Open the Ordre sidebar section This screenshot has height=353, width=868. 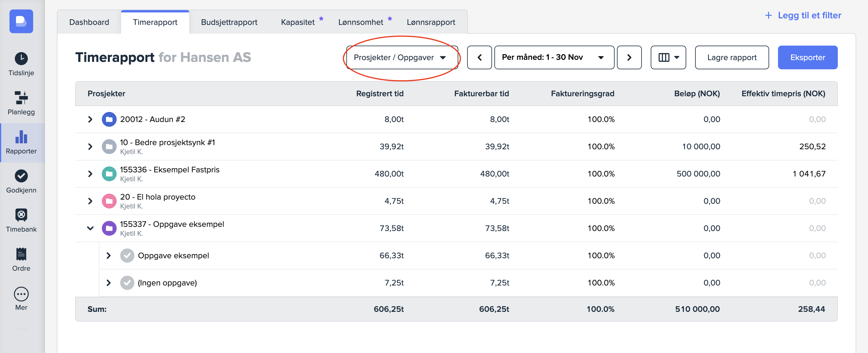click(x=21, y=259)
